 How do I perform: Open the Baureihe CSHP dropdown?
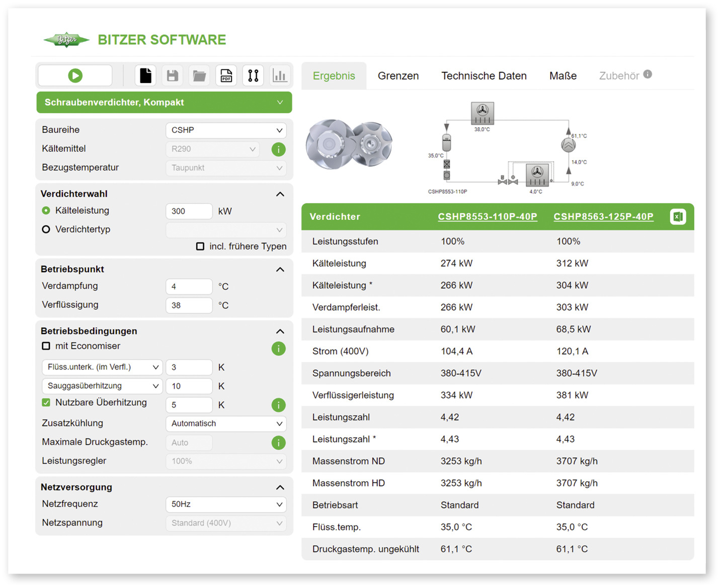point(226,130)
